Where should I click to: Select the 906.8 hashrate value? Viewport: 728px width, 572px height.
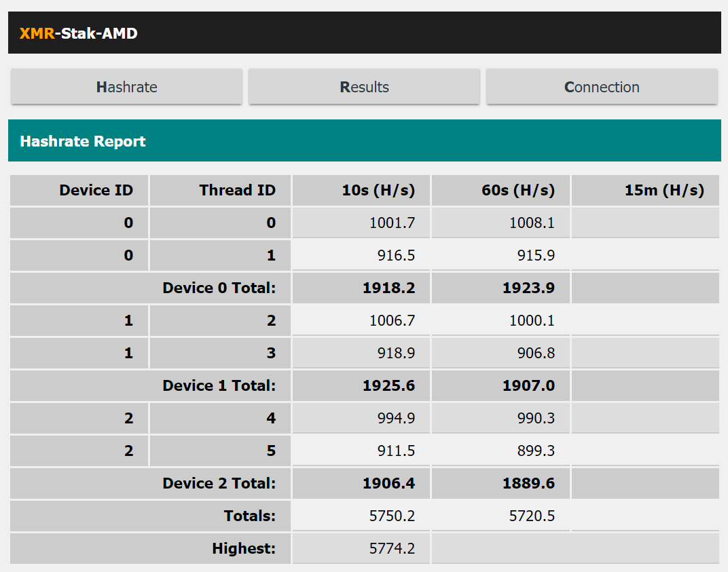pyautogui.click(x=536, y=353)
